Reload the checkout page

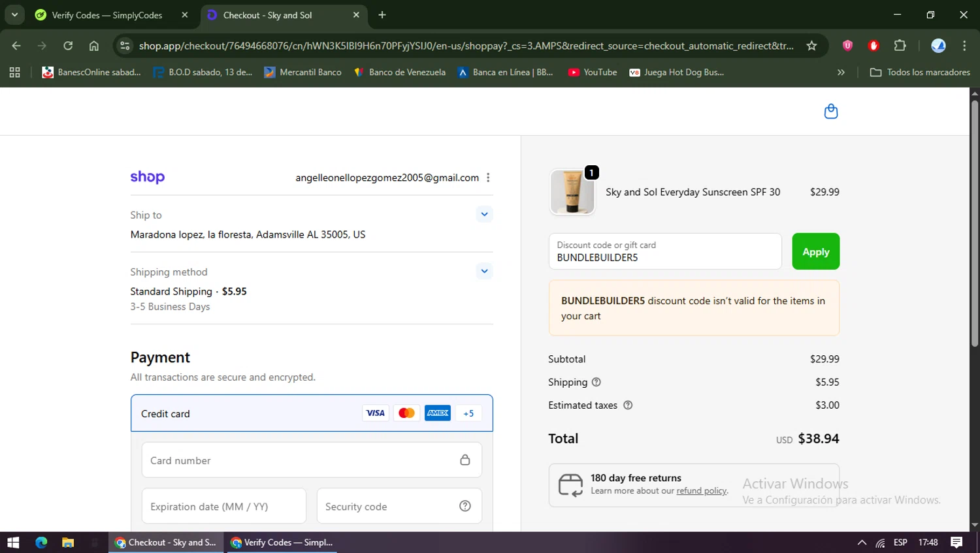pyautogui.click(x=68, y=46)
